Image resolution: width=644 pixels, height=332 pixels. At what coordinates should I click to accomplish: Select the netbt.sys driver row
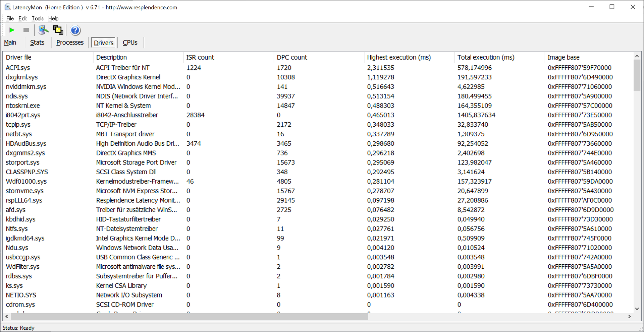318,134
